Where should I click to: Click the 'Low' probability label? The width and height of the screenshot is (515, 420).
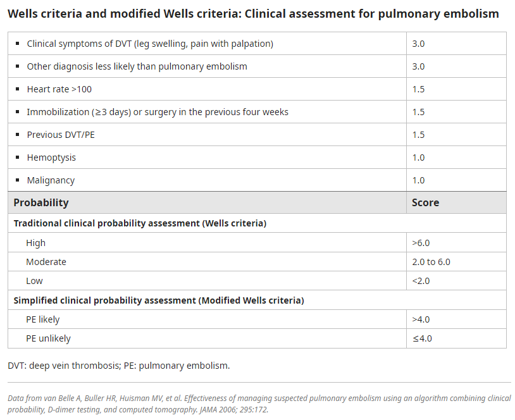(x=35, y=281)
